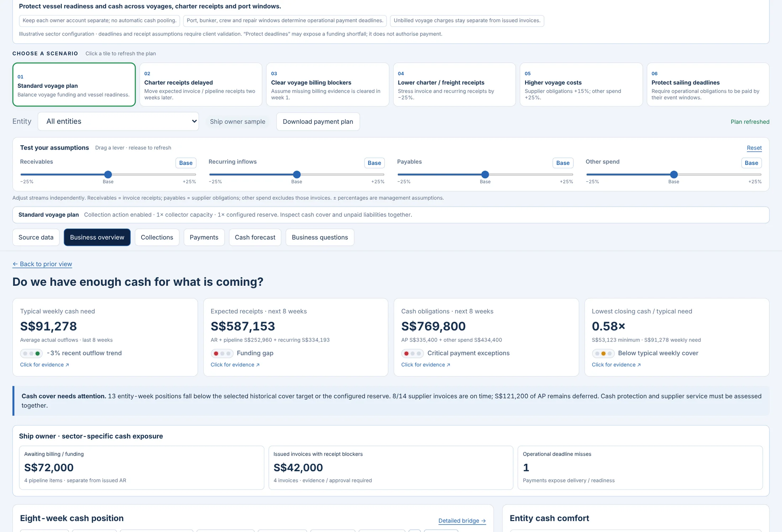Click the Plan refreshed status text
The width and height of the screenshot is (782, 532).
point(750,122)
